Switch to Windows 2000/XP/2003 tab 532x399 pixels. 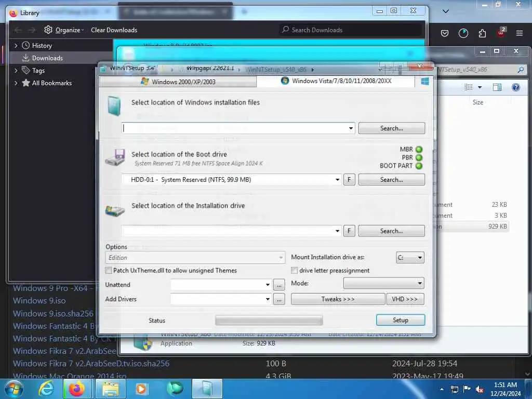(x=178, y=82)
